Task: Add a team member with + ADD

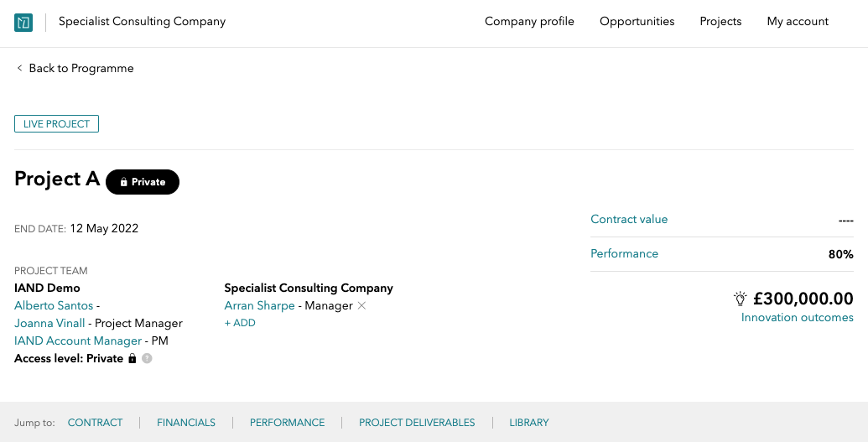Action: [x=240, y=323]
